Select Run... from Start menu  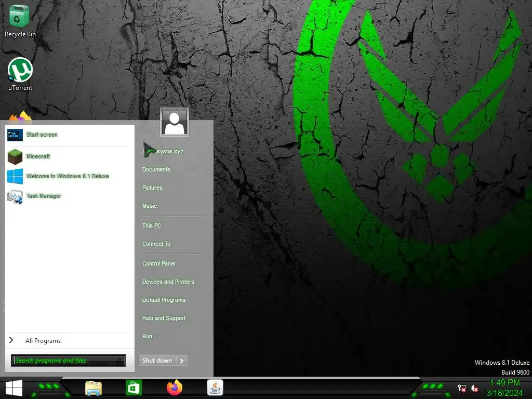pyautogui.click(x=150, y=336)
